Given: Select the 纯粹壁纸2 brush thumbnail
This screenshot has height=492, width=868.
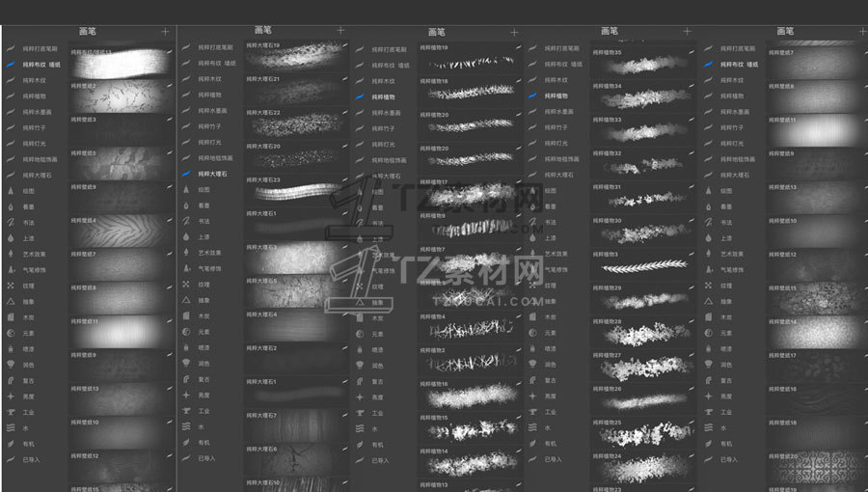Looking at the screenshot, I should coord(122,97).
